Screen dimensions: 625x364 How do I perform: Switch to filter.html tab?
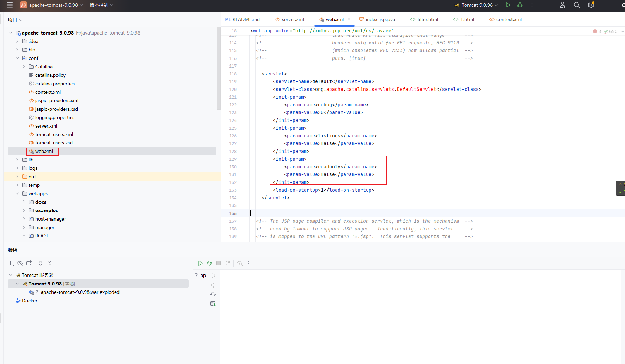tap(424, 19)
